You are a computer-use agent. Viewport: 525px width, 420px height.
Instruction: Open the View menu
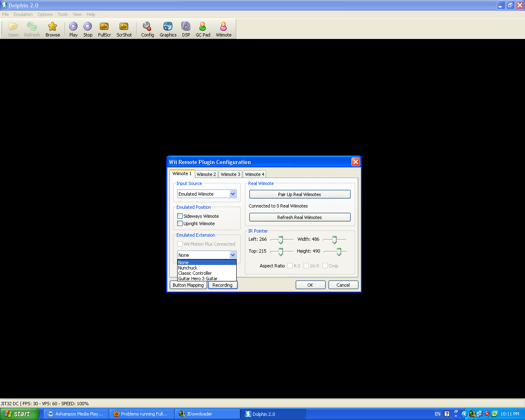[77, 14]
